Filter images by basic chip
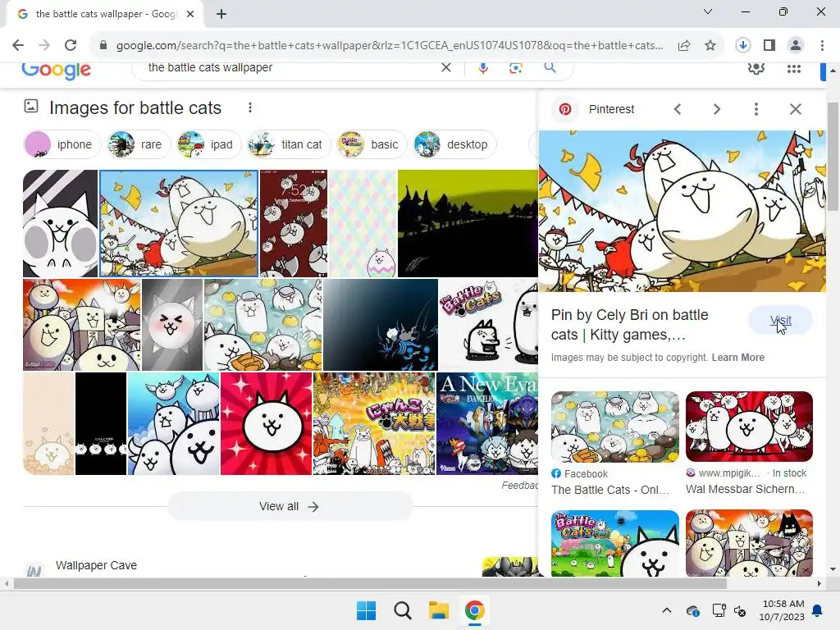The height and width of the screenshot is (630, 840). coord(372,144)
